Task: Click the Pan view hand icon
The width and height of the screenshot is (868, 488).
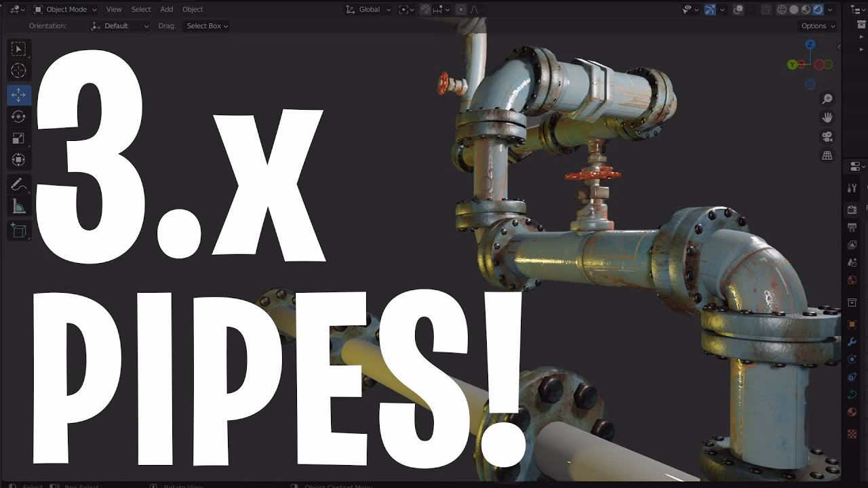Action: point(827,117)
